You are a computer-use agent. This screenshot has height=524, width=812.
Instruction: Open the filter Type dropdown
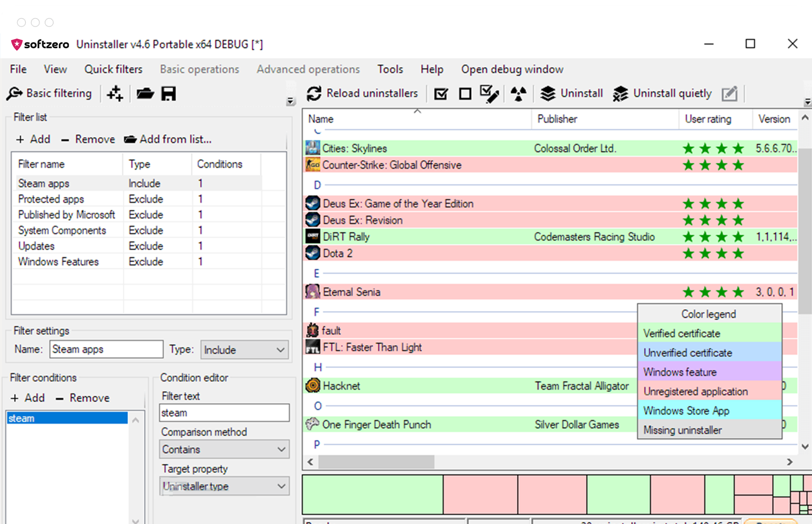point(245,350)
